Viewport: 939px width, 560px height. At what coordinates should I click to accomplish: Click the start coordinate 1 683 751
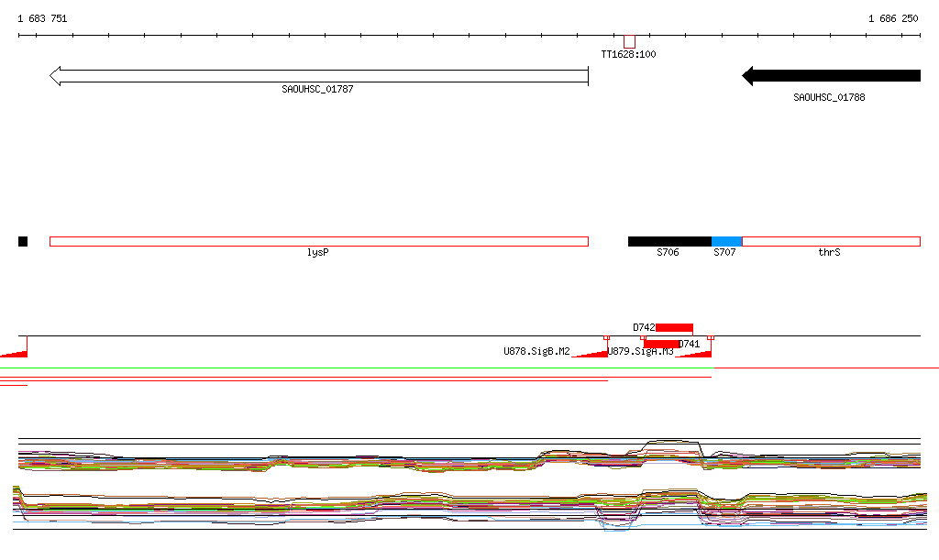click(x=42, y=18)
